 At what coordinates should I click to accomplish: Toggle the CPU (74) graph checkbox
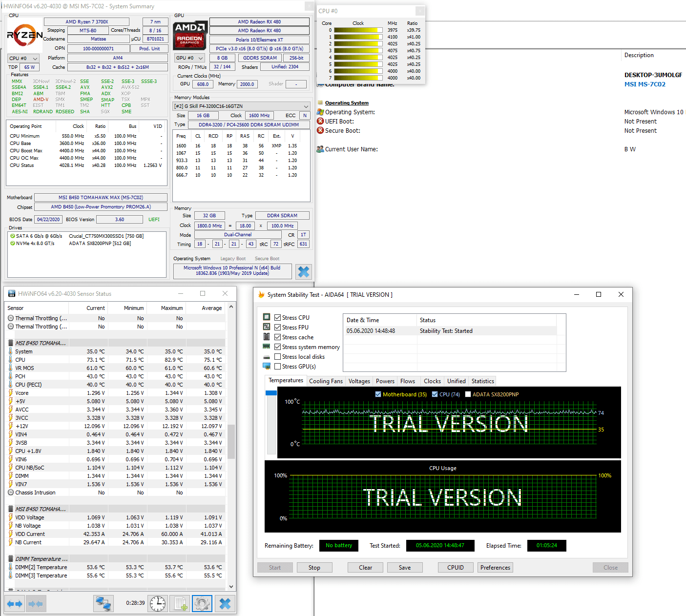point(435,394)
